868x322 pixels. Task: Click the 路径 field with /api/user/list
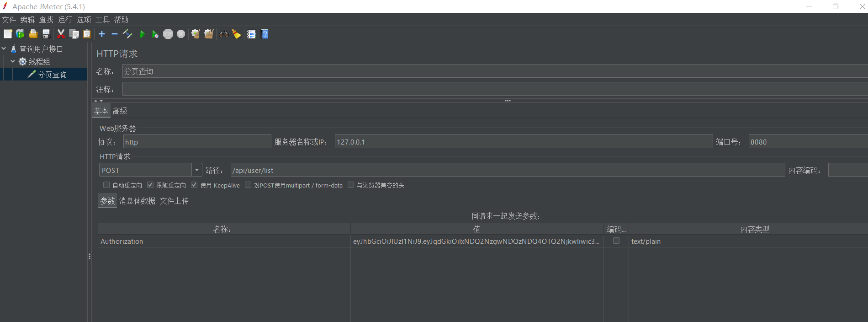(508, 170)
